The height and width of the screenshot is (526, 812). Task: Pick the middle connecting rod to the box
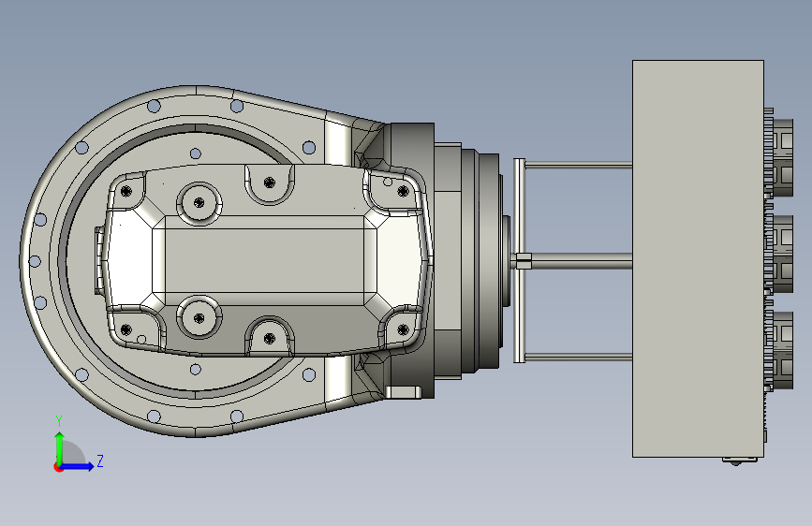pyautogui.click(x=582, y=261)
